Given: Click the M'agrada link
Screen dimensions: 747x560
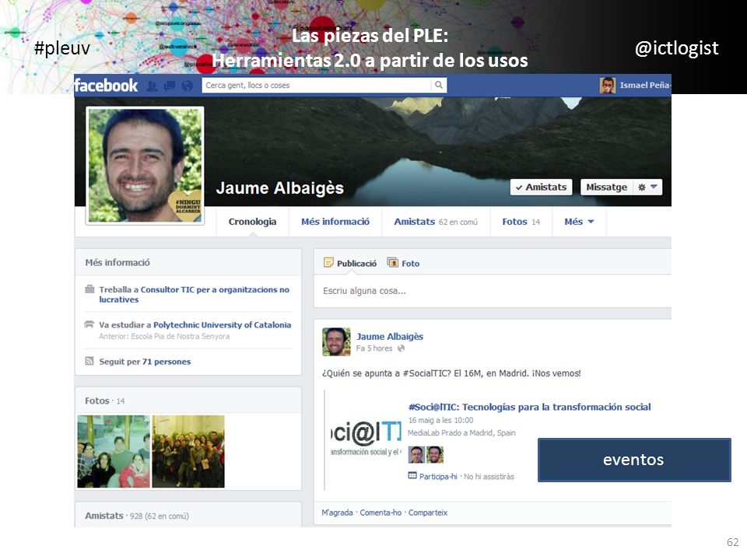Looking at the screenshot, I should (x=337, y=513).
